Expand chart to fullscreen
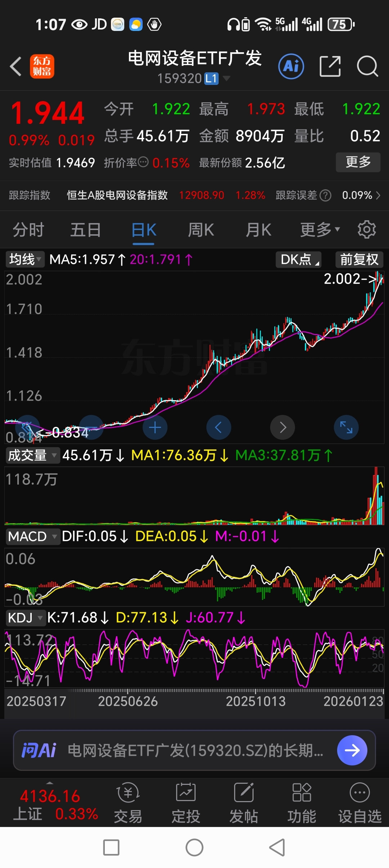389x868 pixels. 346,428
